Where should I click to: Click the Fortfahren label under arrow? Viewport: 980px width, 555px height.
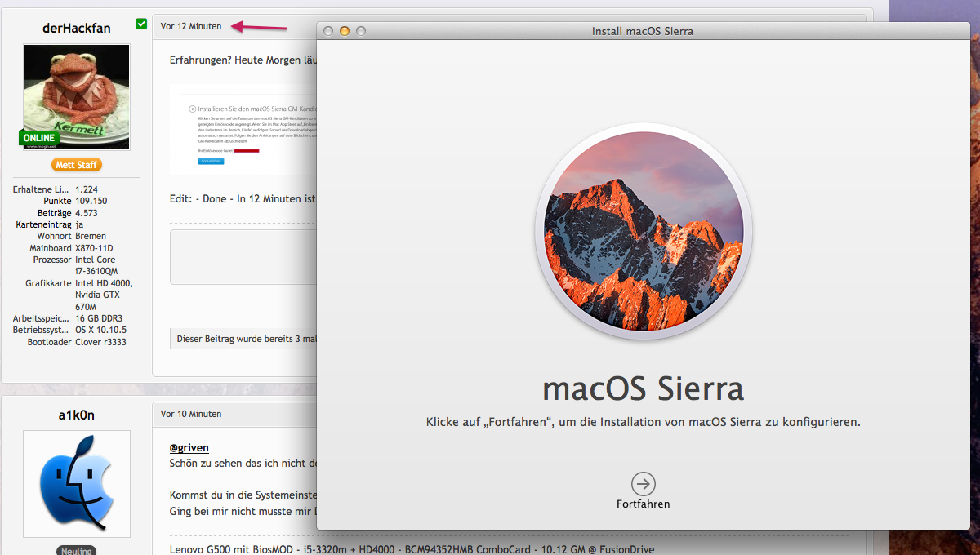(644, 504)
